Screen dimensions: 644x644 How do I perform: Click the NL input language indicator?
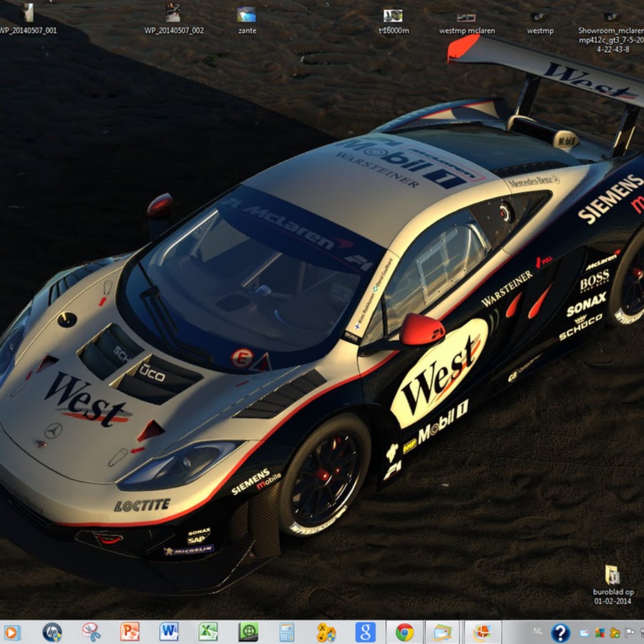pos(537,631)
